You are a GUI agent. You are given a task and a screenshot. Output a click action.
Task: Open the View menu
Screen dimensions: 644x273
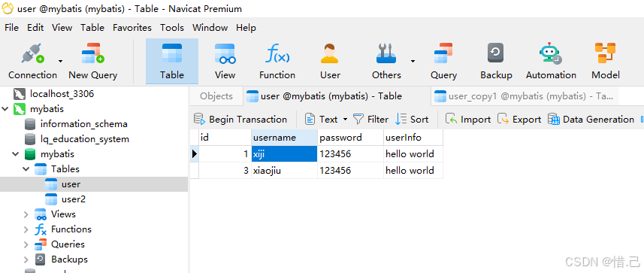62,28
